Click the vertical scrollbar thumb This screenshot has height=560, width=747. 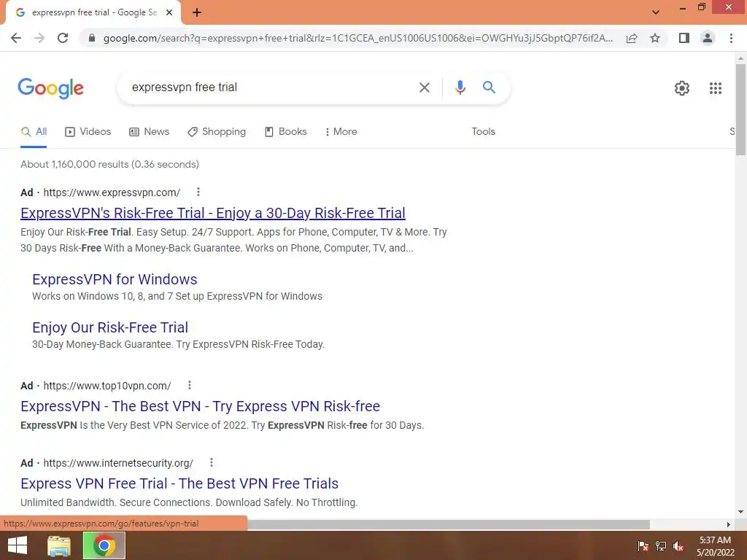(x=740, y=109)
